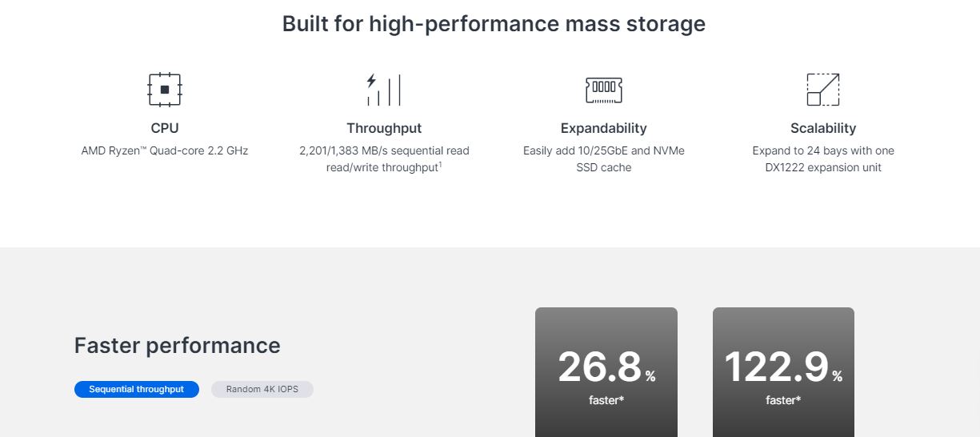
Task: Click the AMD Ryzen Quad-core description
Action: 165,150
